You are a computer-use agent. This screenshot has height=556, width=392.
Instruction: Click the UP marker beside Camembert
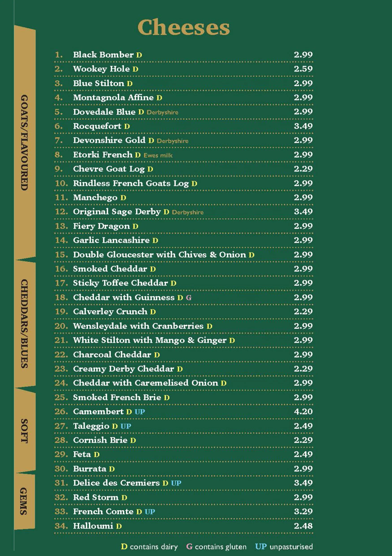point(140,412)
